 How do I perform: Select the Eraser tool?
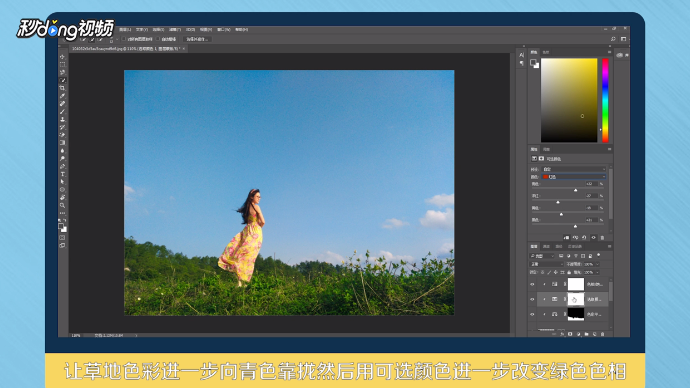point(62,135)
